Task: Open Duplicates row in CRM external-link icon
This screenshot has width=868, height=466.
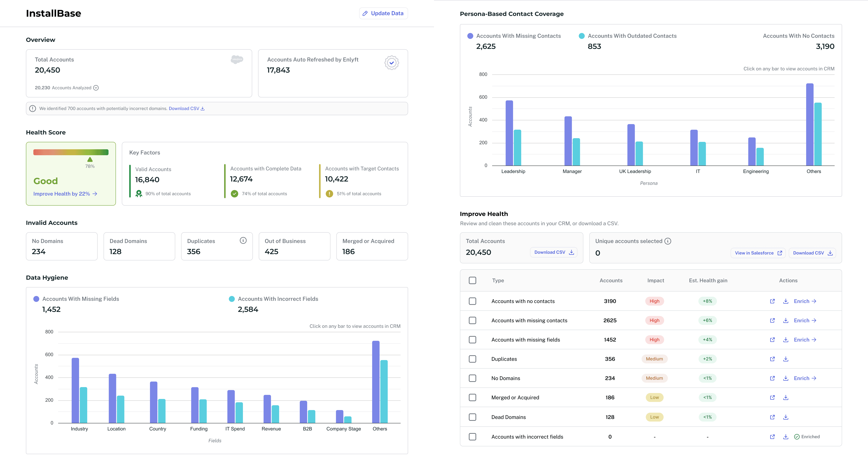Action: point(772,359)
